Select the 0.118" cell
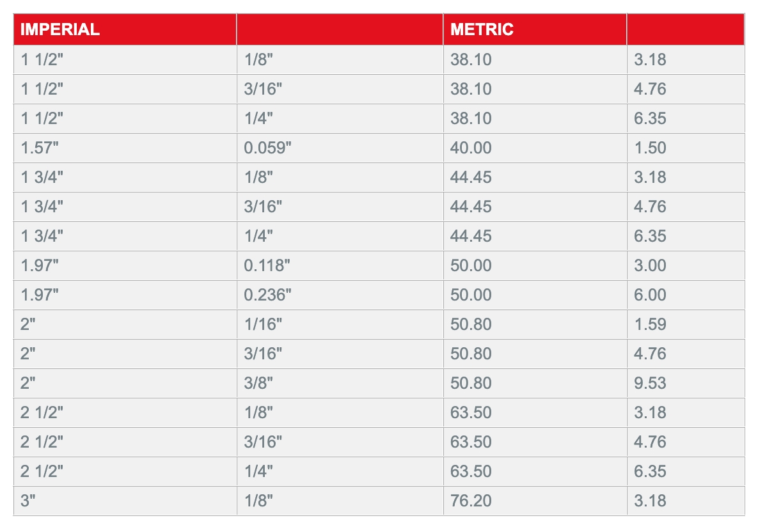The height and width of the screenshot is (532, 758). coord(340,266)
